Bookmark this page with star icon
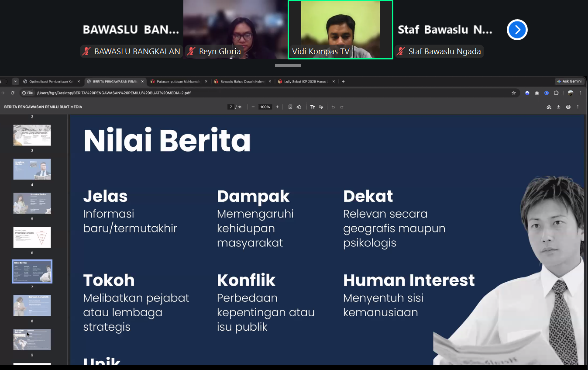This screenshot has height=370, width=588. click(514, 93)
